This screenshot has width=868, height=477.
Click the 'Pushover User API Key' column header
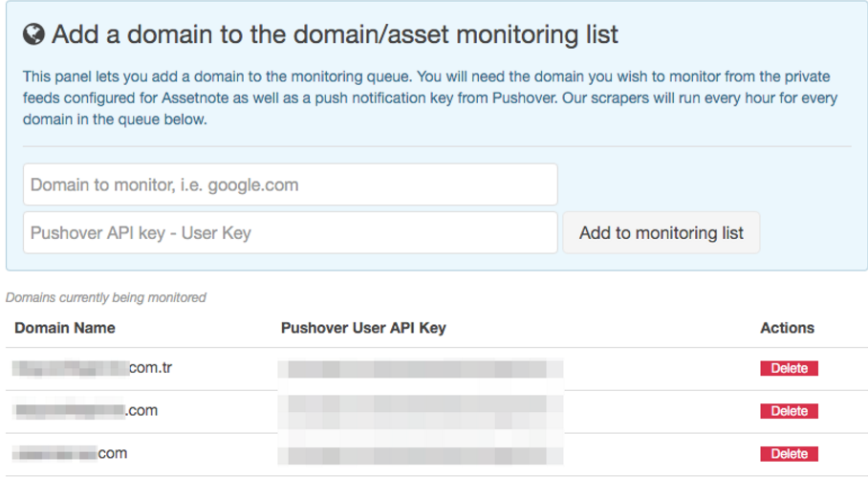[x=363, y=328]
